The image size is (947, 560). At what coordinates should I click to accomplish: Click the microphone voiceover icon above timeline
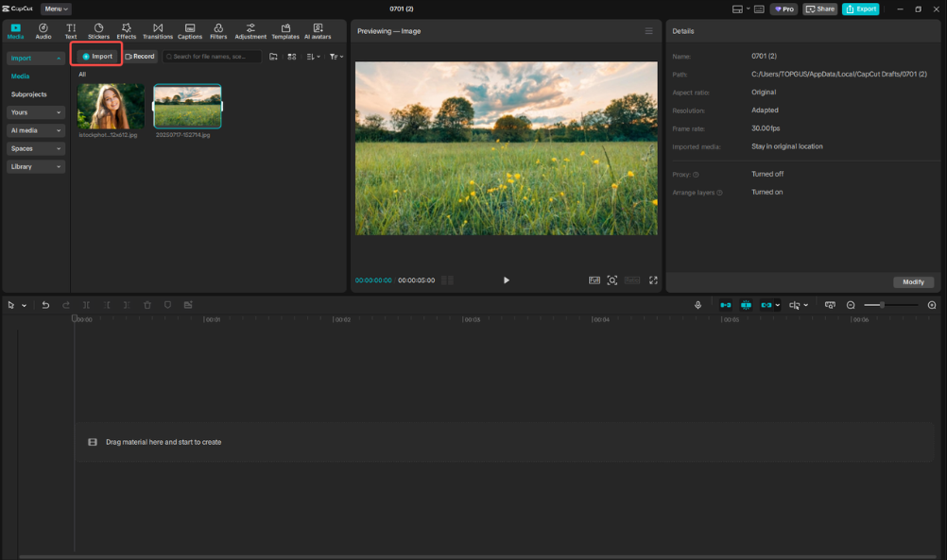click(x=698, y=305)
